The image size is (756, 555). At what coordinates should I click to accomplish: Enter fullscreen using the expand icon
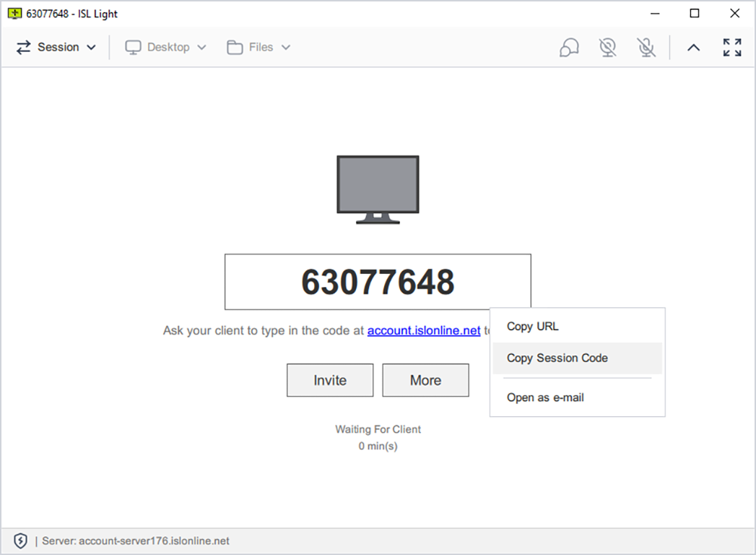[731, 47]
